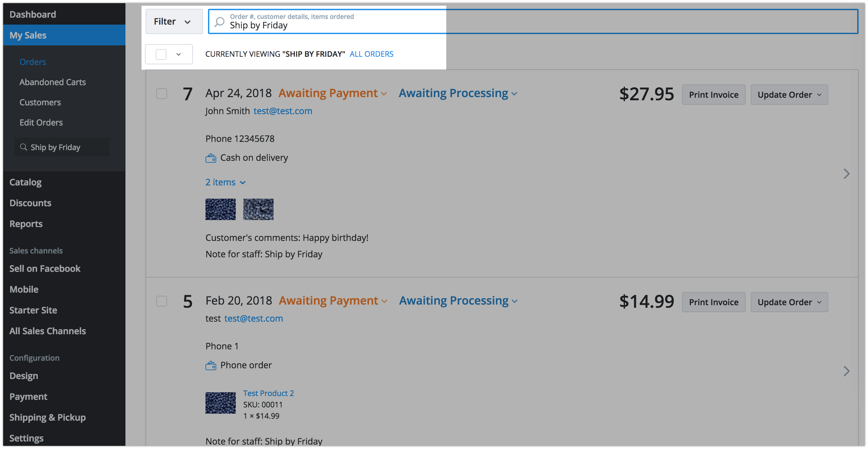Open Settings in the sidebar
This screenshot has height=449, width=868.
26,438
